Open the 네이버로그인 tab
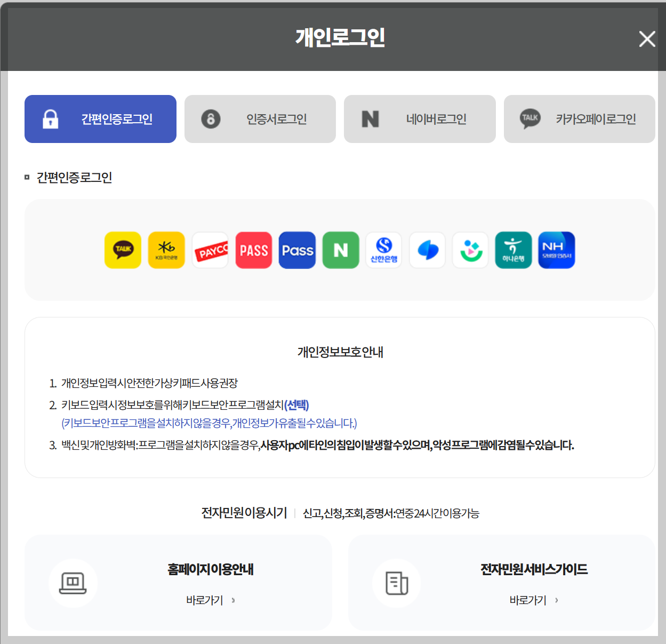Screen dimensions: 666x644 click(420, 118)
